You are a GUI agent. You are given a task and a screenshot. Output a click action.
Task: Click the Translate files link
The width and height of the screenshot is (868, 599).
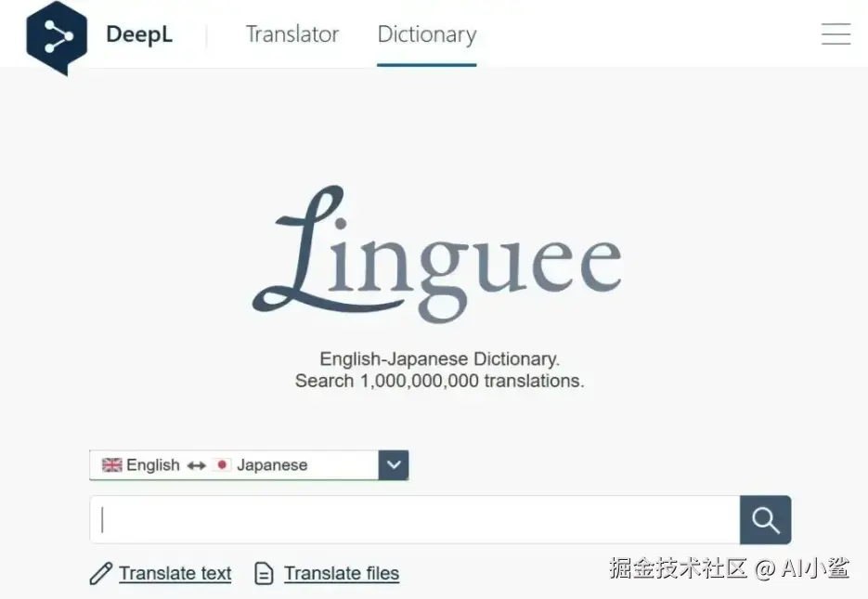pyautogui.click(x=341, y=573)
